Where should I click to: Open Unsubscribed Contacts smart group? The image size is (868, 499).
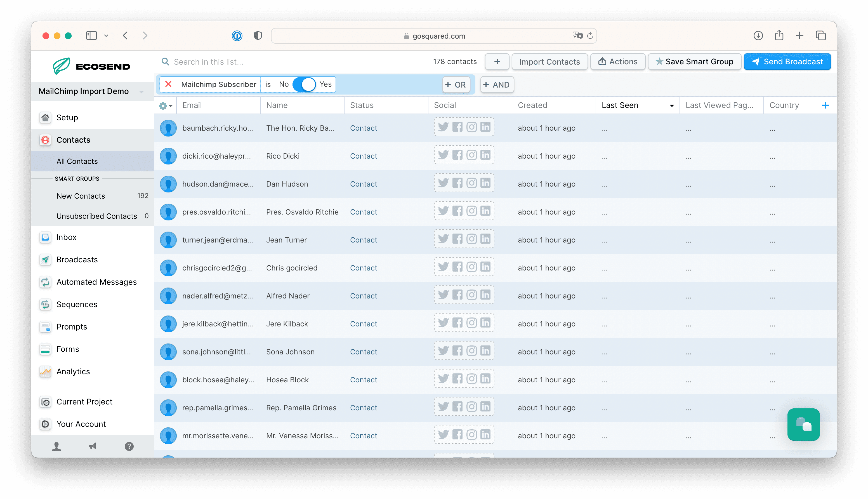[93, 216]
